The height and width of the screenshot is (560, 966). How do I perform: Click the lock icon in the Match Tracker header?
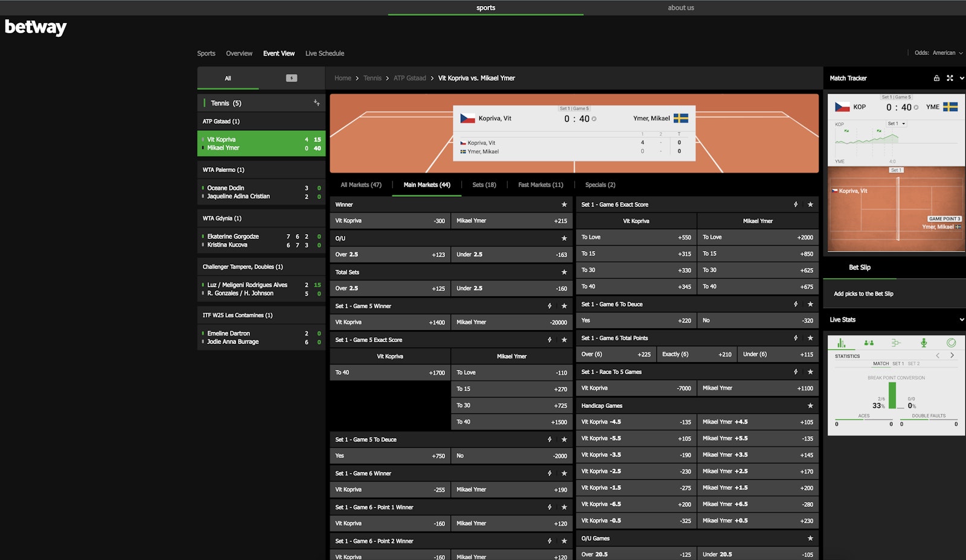tap(936, 78)
